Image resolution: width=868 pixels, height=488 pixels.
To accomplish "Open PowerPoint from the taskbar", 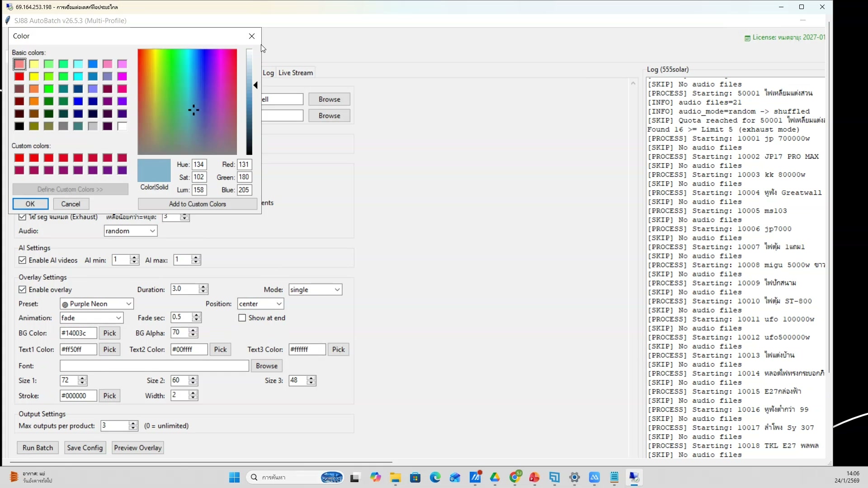I will [x=535, y=478].
